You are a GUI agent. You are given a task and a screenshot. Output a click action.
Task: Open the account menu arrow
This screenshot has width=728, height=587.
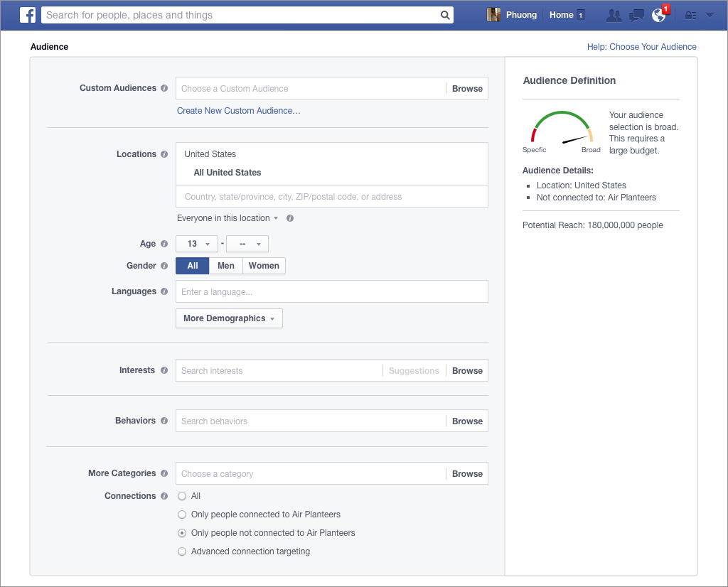[710, 16]
